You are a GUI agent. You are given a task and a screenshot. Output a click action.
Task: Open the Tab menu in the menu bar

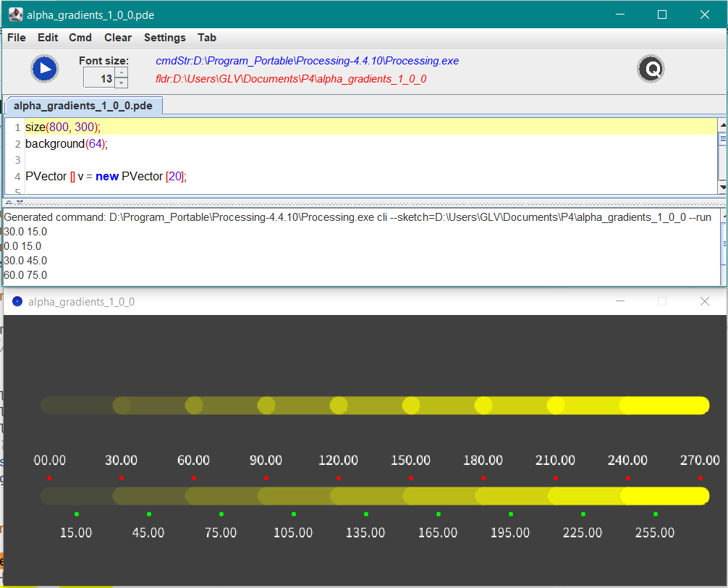(207, 38)
